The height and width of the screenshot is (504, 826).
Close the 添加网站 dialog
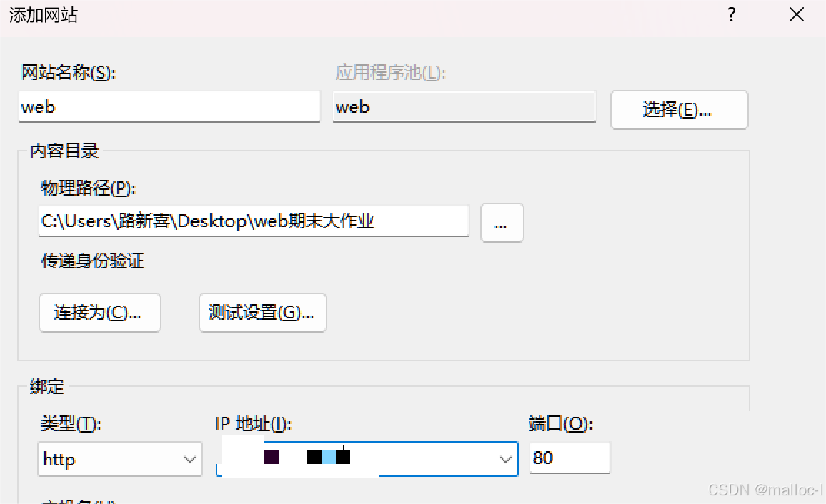pos(797,15)
